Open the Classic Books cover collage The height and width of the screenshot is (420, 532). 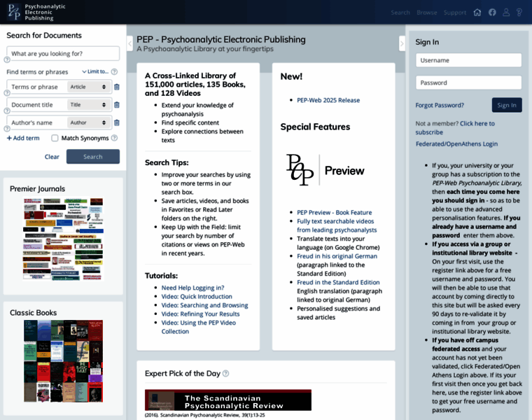[x=64, y=361]
